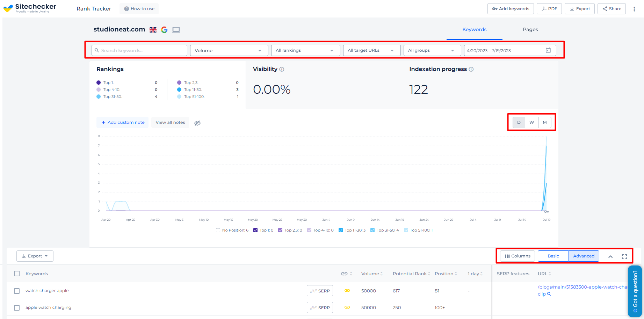Click How to use help button
The height and width of the screenshot is (319, 644).
point(139,9)
